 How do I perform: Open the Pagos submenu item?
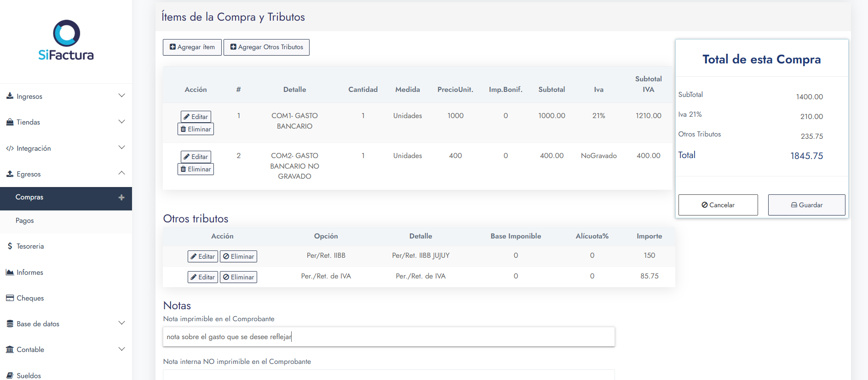pos(25,221)
